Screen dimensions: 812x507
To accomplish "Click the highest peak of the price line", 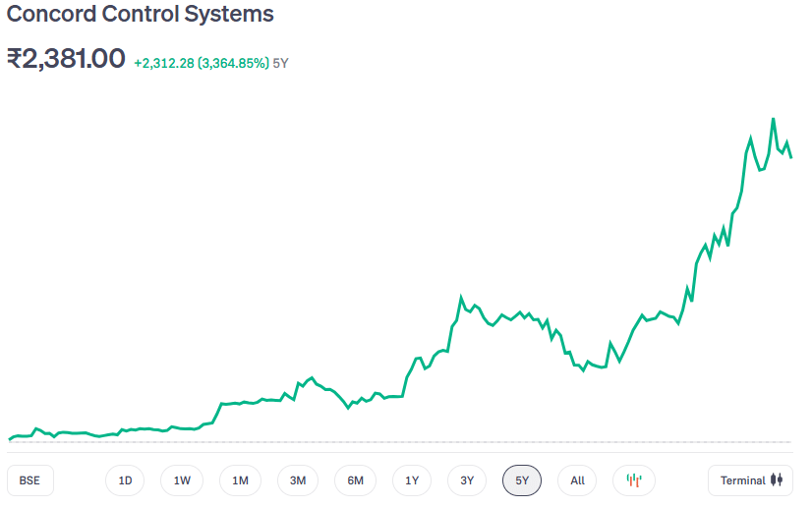I will pos(773,119).
